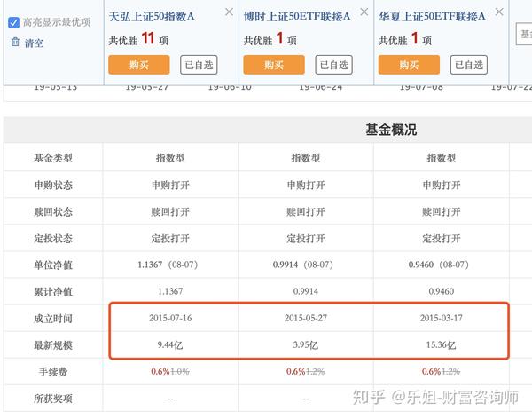The height and width of the screenshot is (419, 532).
Task: Remove 博时上证50ETF联接A from comparison
Action: pyautogui.click(x=364, y=12)
